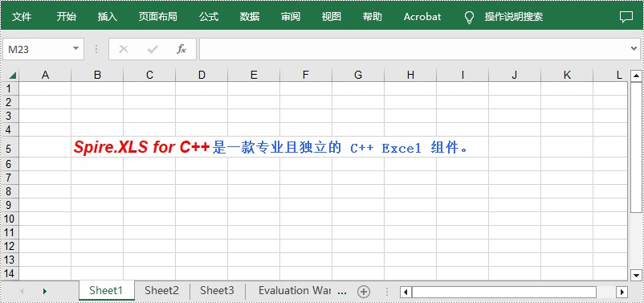
Task: Select row 1 header
Action: pyautogui.click(x=10, y=88)
